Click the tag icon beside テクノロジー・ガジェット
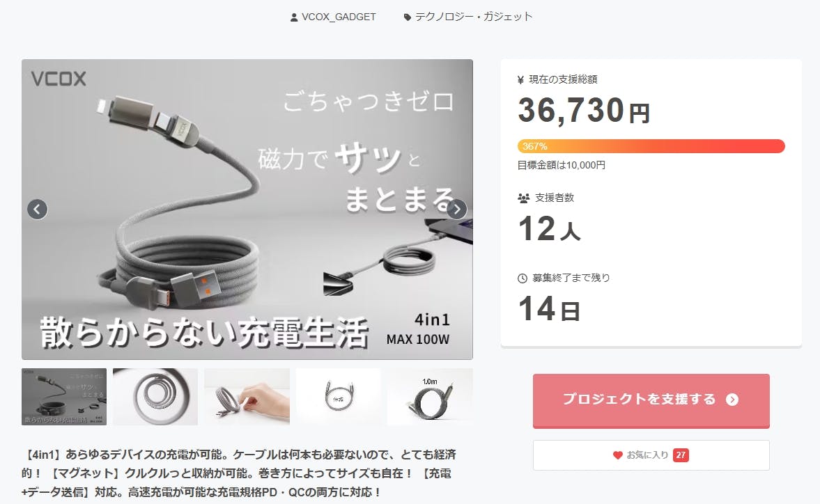This screenshot has height=504, width=820. click(x=408, y=17)
